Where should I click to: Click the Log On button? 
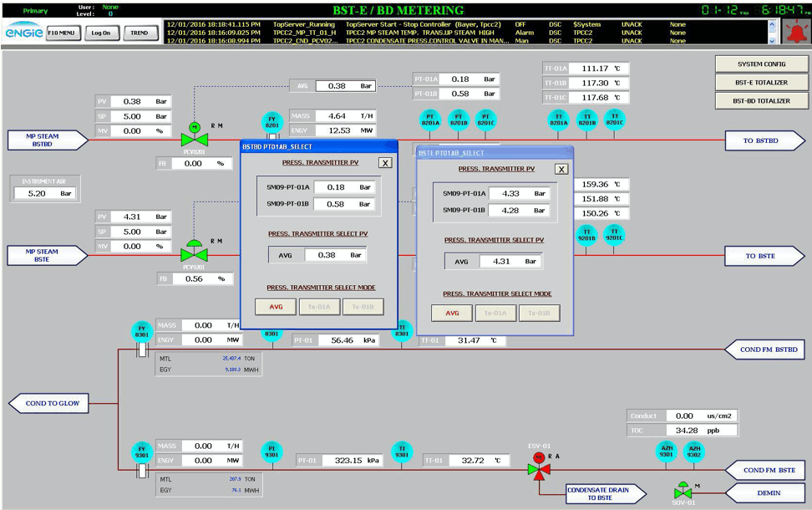click(x=101, y=33)
